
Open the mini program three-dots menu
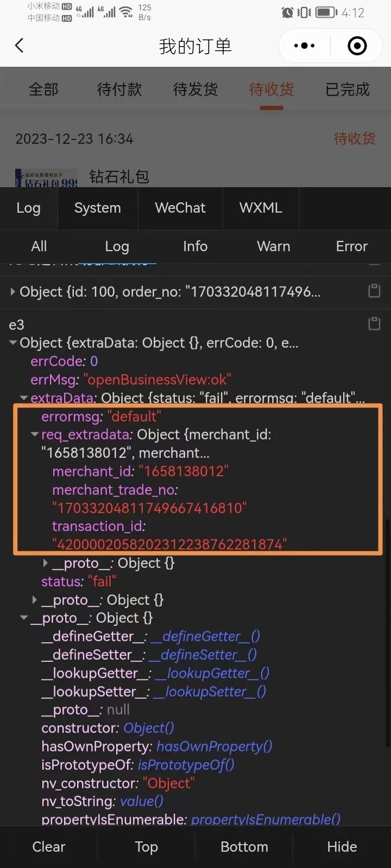coord(304,46)
